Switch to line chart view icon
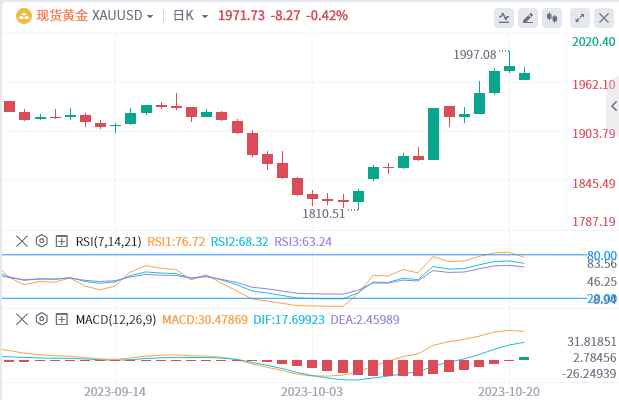The height and width of the screenshot is (400, 619). point(504,17)
